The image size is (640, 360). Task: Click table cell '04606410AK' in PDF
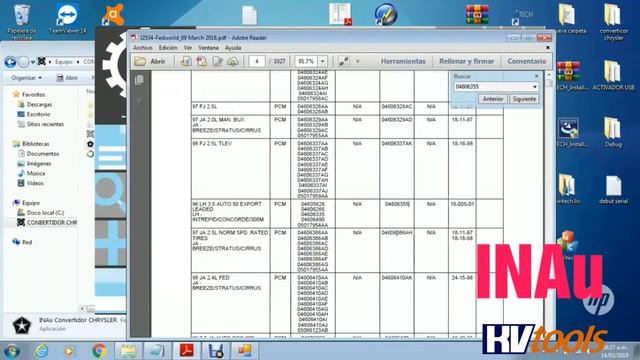click(x=397, y=278)
